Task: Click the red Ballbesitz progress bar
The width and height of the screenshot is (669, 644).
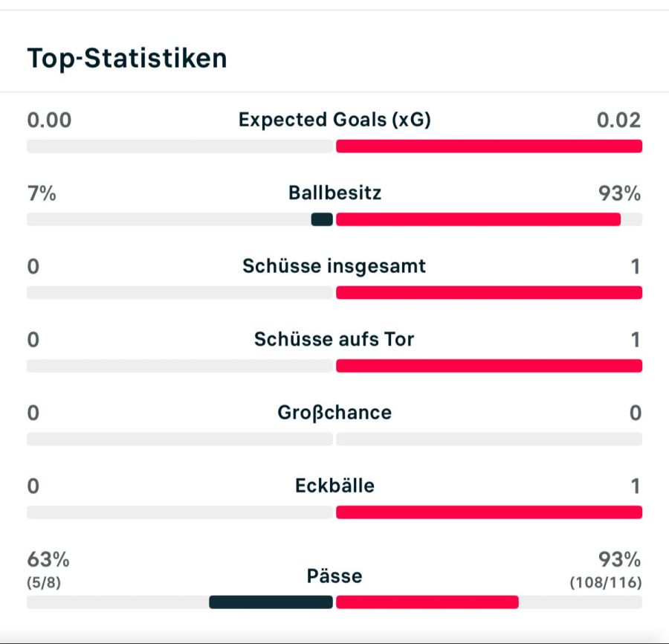Action: [478, 219]
